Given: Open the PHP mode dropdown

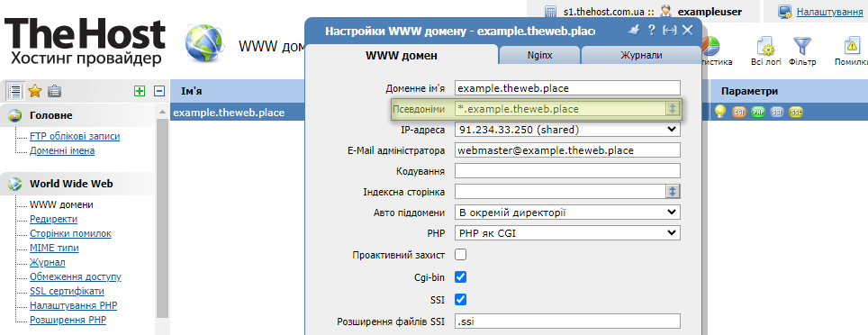Looking at the screenshot, I should [x=567, y=233].
